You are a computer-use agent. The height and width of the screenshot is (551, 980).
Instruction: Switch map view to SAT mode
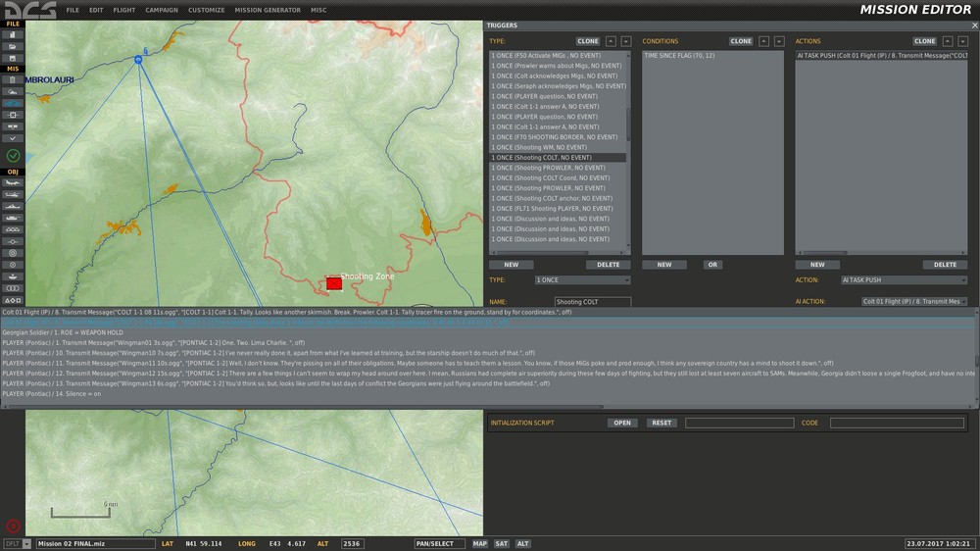501,543
